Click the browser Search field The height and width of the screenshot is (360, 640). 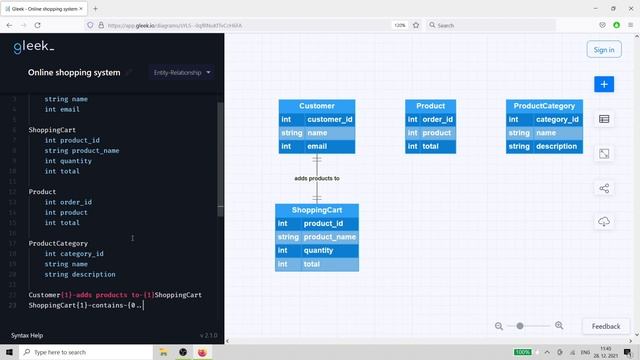pos(491,25)
